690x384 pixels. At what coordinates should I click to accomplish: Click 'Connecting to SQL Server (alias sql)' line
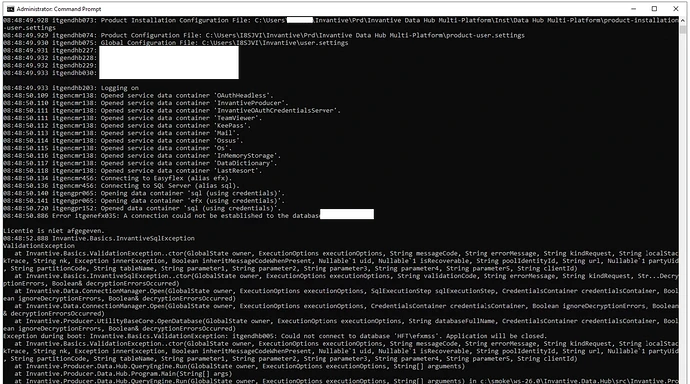click(121, 186)
